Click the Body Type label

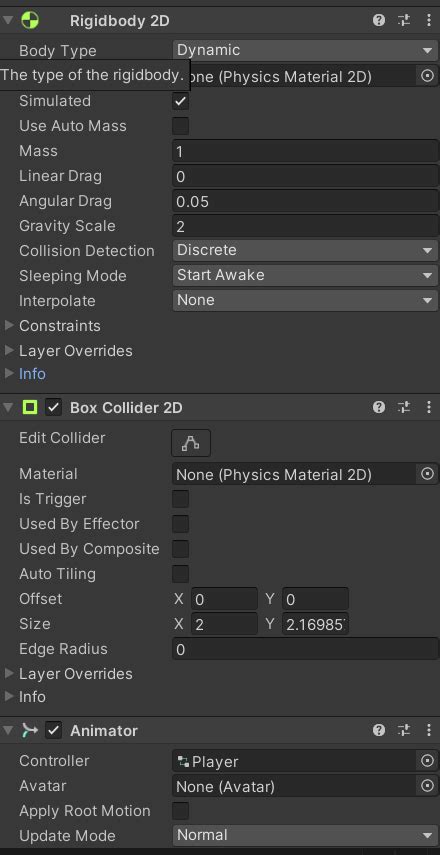[58, 51]
